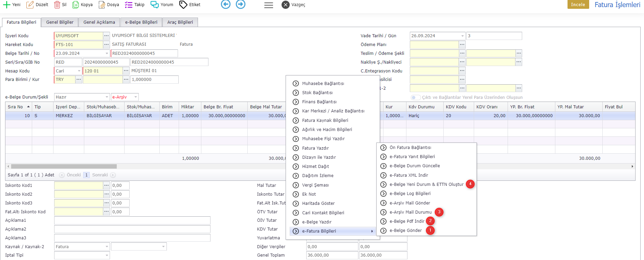The height and width of the screenshot is (260, 644).
Task: Open Para Birimi TRY lookup ellipsis
Action: tap(79, 79)
